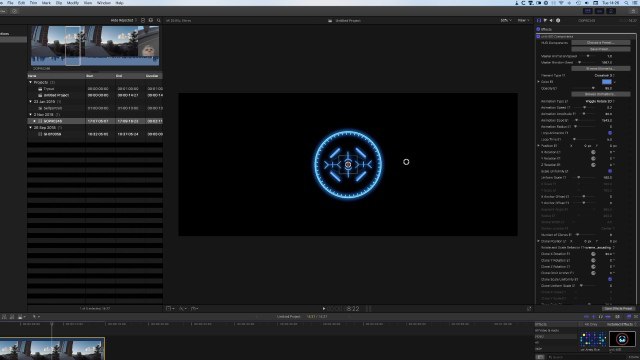
Task: Toggle the Loop Animation checkbox
Action: click(610, 133)
